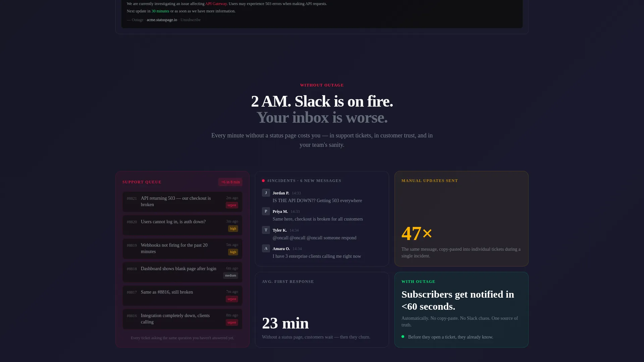The height and width of the screenshot is (362, 644).
Task: Click the J avatar for Jordan P.
Action: pos(266,193)
